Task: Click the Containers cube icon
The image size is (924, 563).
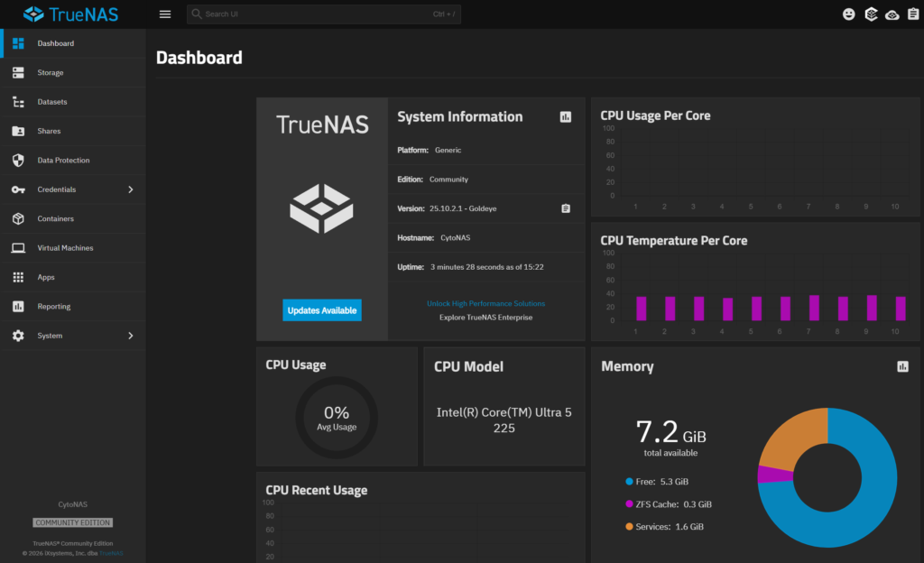Action: [x=18, y=218]
